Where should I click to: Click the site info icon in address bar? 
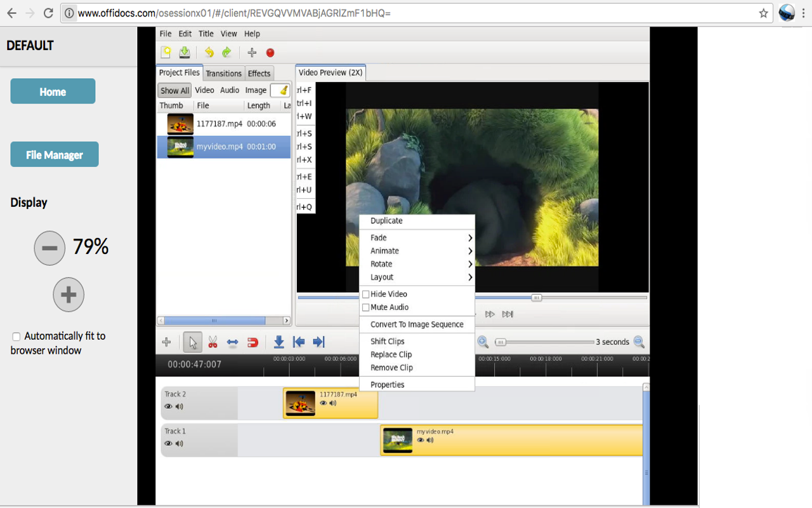click(69, 13)
